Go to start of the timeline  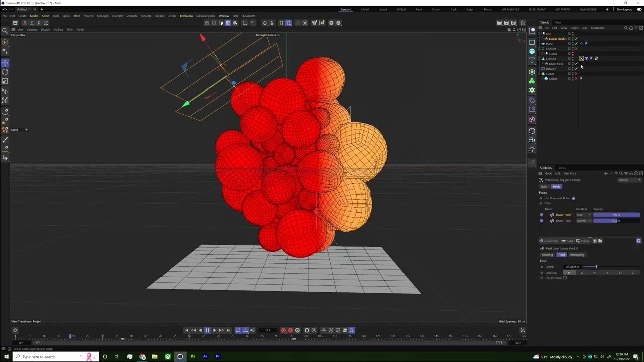(186, 330)
